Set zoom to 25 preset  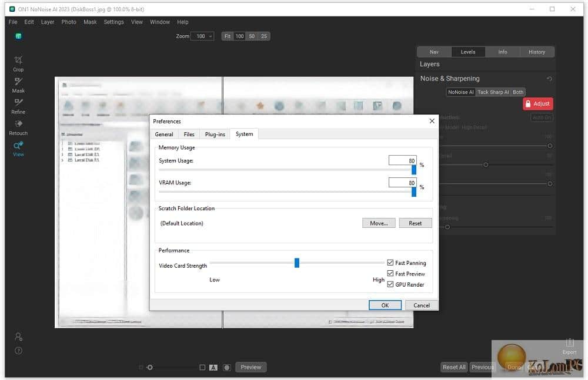(264, 36)
